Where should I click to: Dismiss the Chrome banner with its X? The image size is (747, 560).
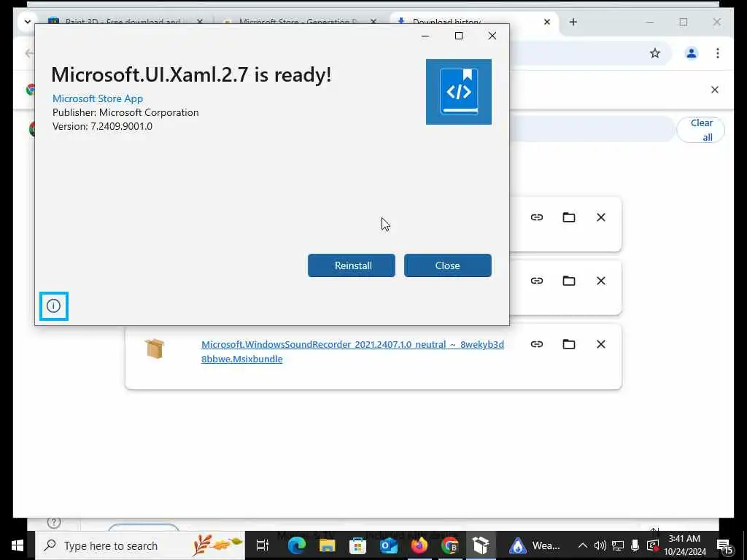pos(715,90)
